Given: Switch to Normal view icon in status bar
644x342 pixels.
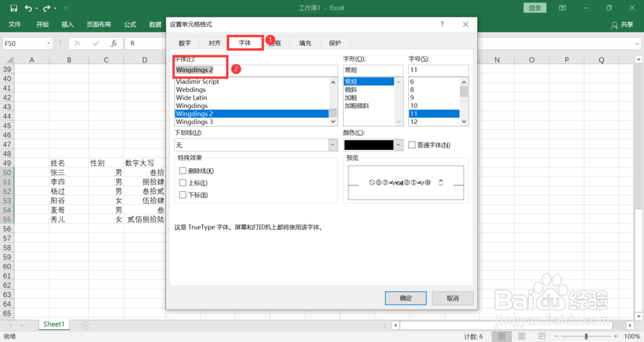Looking at the screenshot, I should (502, 336).
